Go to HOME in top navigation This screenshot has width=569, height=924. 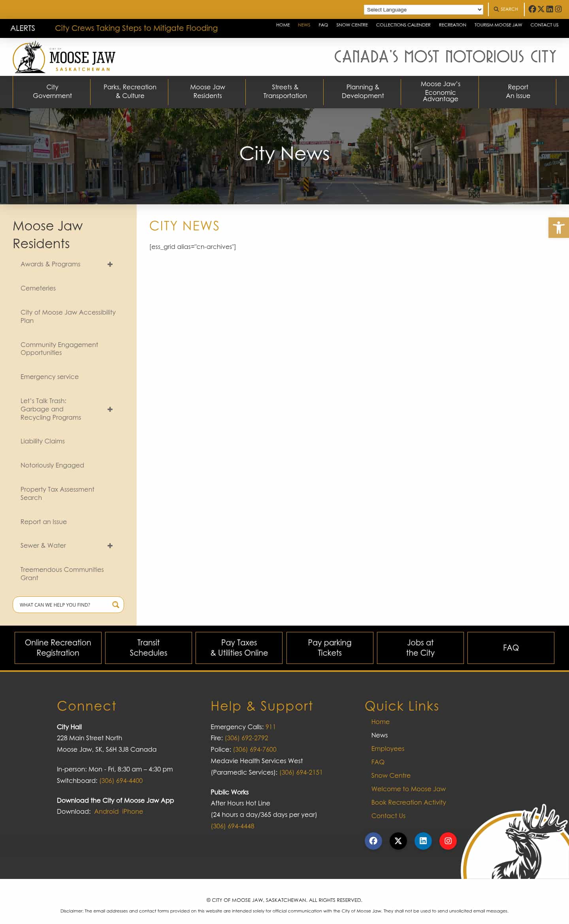tap(283, 25)
